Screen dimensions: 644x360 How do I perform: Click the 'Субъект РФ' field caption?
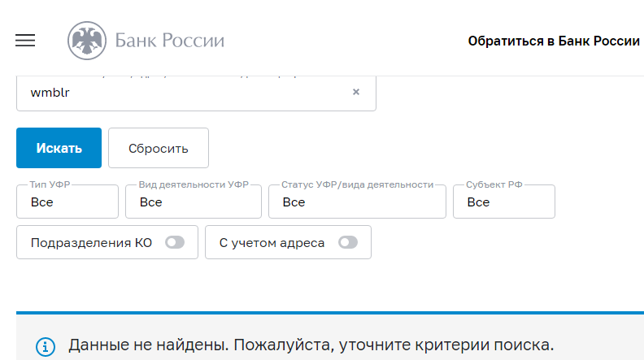point(494,185)
